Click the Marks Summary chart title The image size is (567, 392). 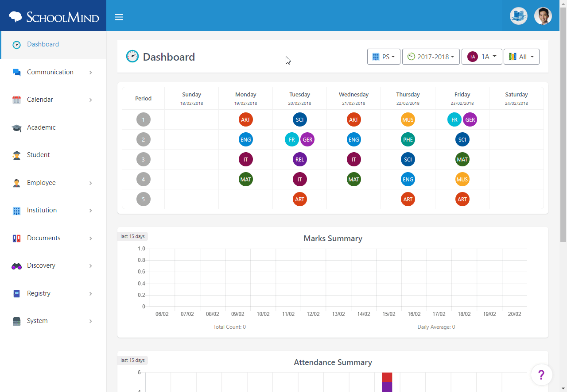point(333,238)
